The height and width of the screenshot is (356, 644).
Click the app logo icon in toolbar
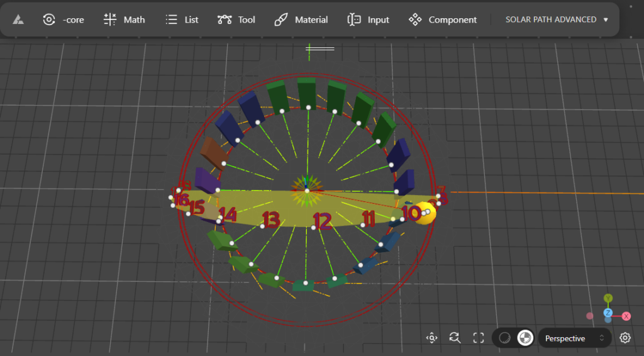tap(18, 19)
